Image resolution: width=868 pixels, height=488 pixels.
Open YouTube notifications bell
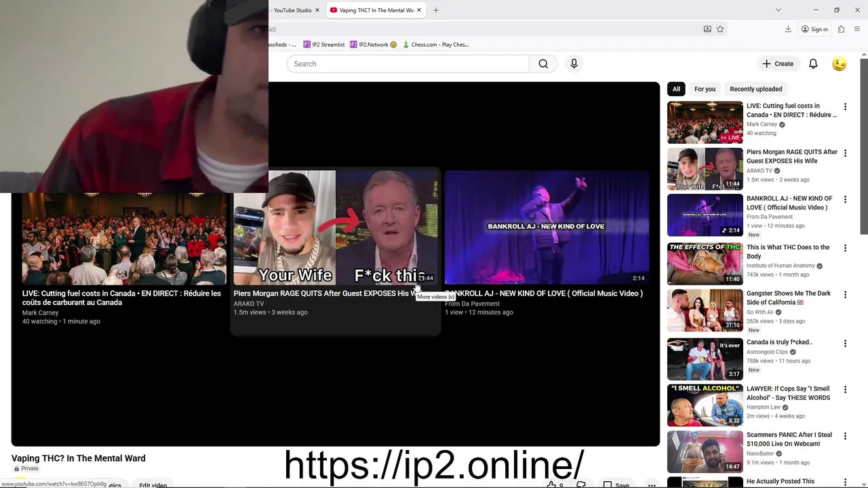[813, 64]
